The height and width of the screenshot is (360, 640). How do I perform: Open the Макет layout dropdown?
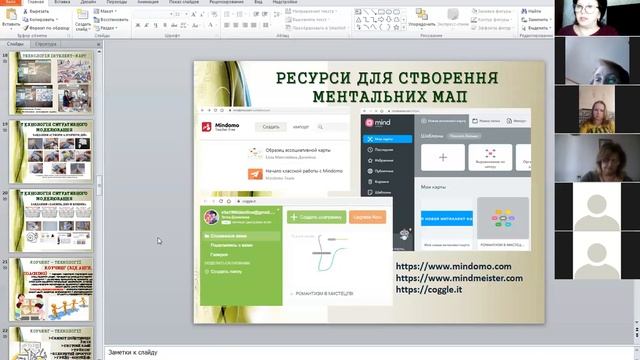click(x=105, y=11)
